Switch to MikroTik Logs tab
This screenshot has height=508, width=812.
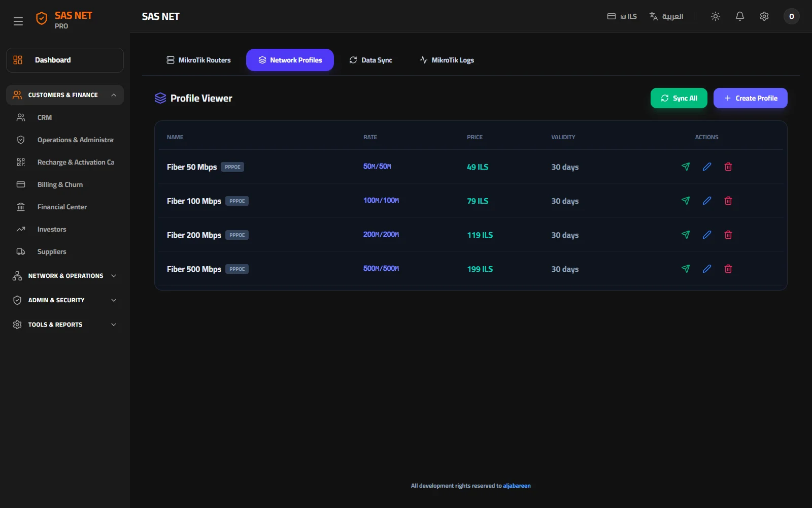click(447, 60)
